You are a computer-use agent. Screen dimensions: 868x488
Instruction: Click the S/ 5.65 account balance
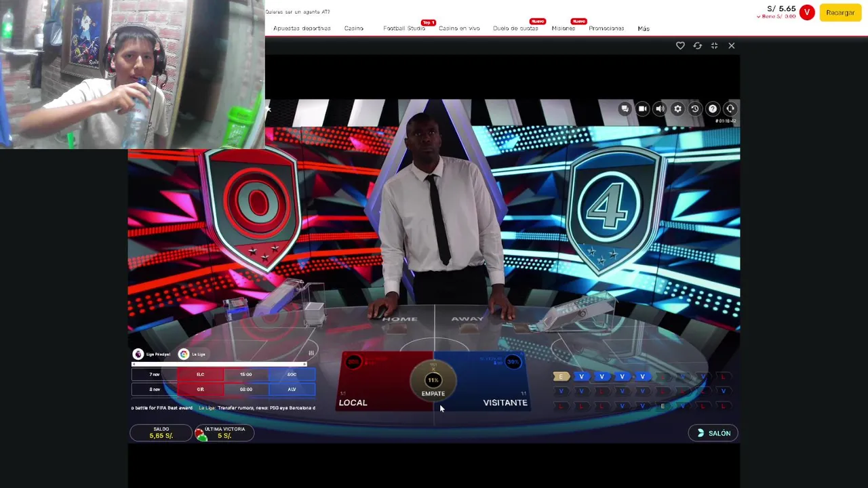click(781, 9)
